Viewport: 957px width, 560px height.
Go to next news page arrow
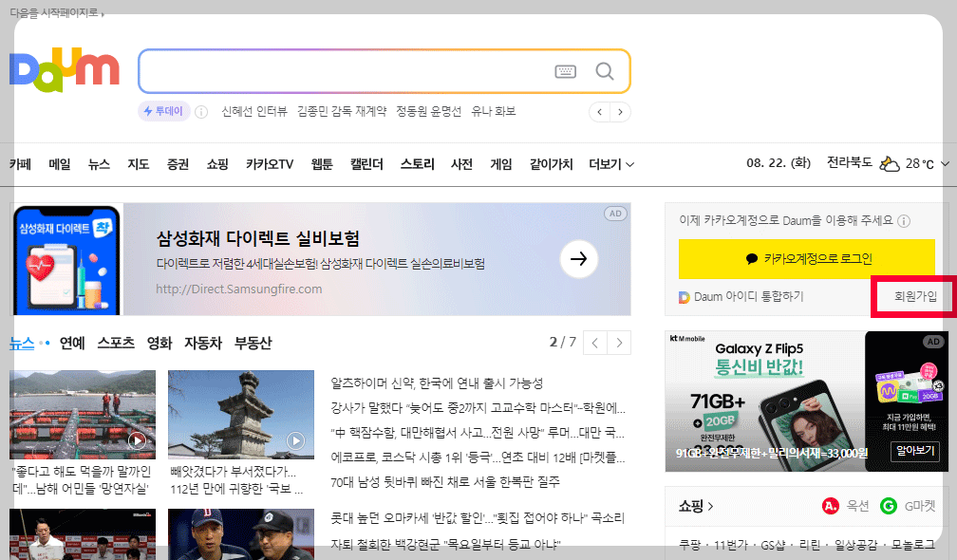pyautogui.click(x=619, y=343)
